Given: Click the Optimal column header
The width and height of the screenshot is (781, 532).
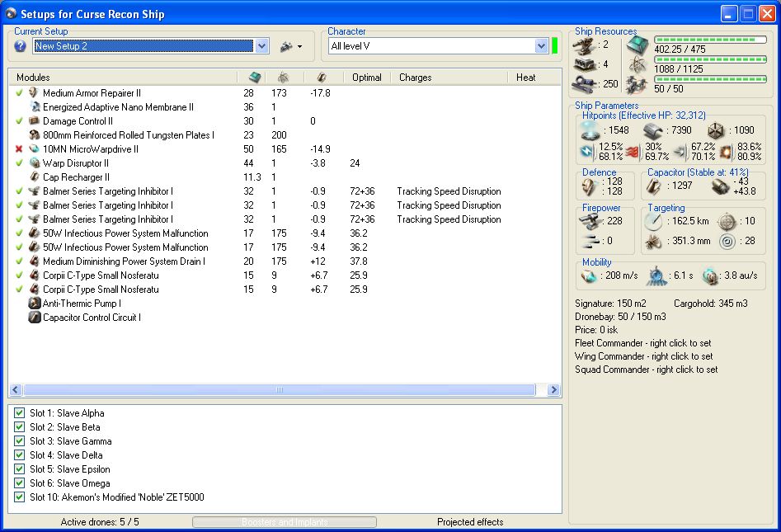Looking at the screenshot, I should (x=366, y=78).
